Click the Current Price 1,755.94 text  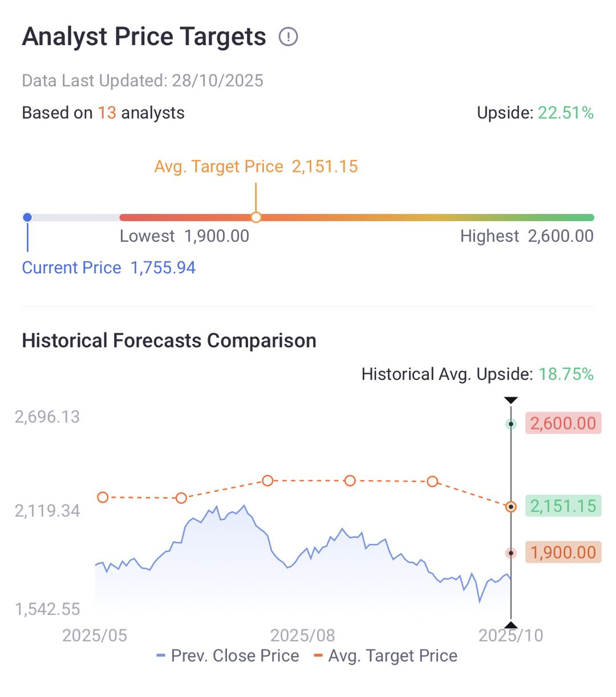tap(108, 268)
